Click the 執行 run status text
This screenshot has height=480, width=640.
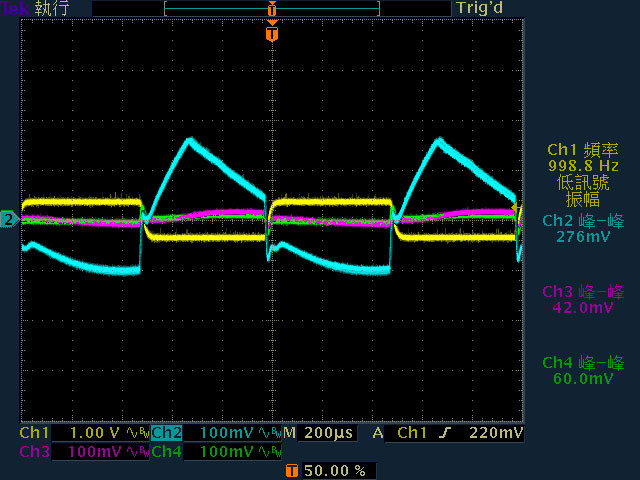51,8
